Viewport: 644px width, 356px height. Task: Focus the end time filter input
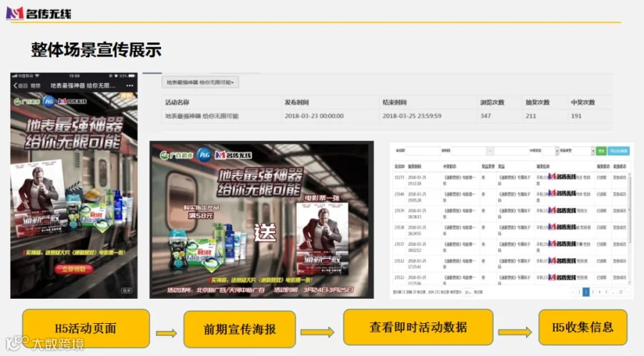point(512,151)
